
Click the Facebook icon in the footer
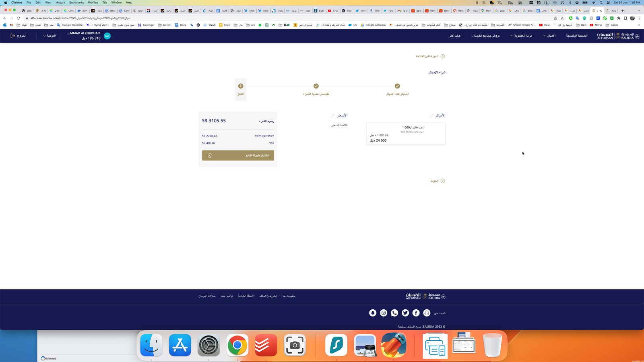coord(416,313)
